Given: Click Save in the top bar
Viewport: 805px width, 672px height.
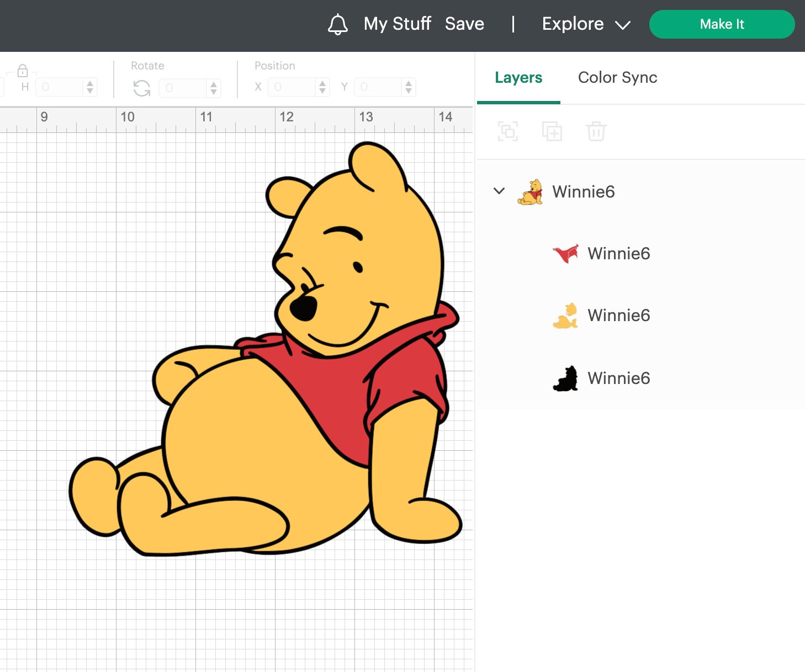Looking at the screenshot, I should pyautogui.click(x=464, y=24).
